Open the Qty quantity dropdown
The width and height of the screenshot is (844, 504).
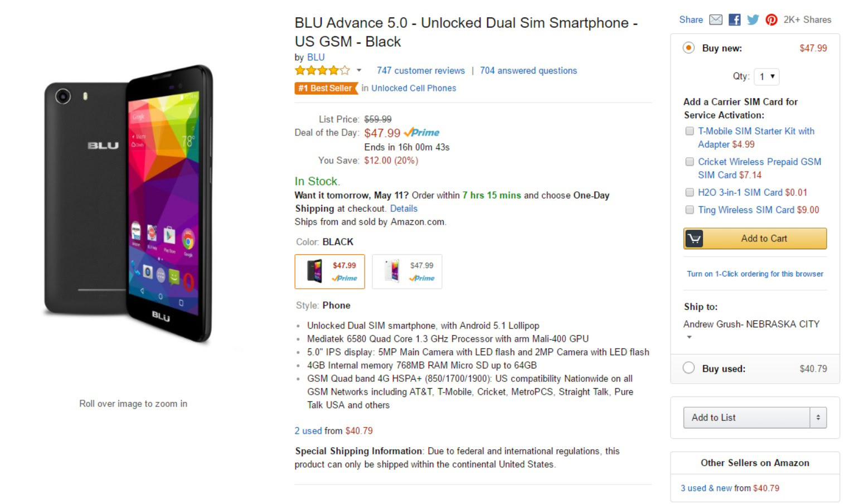[767, 76]
